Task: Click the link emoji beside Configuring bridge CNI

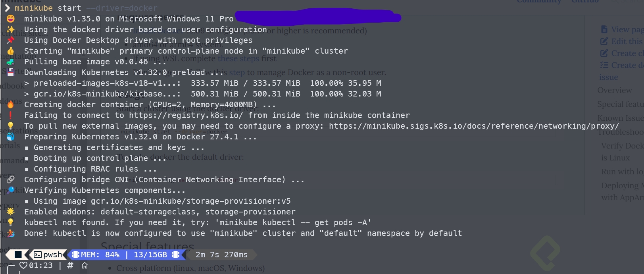Action: 11,179
